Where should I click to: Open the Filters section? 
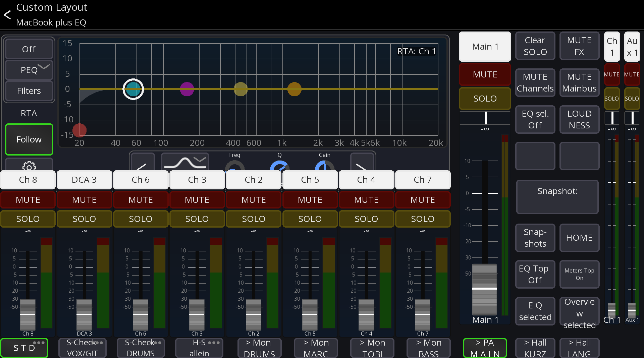click(x=29, y=91)
